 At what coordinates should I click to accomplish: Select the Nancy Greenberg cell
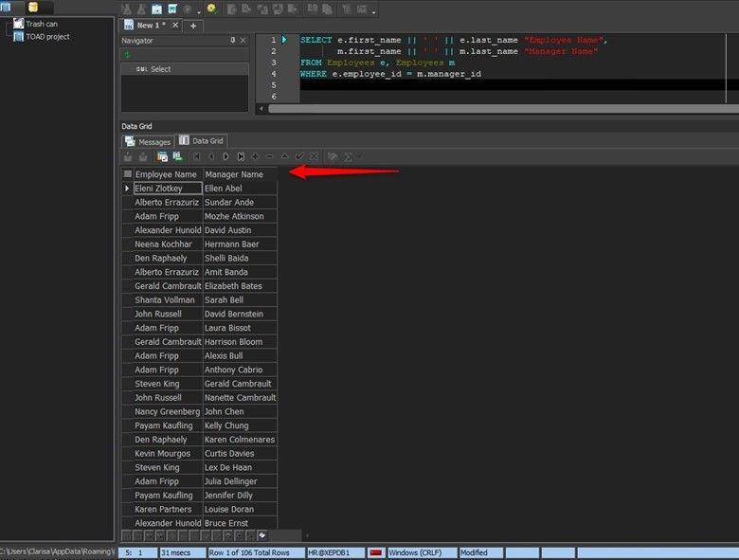[x=168, y=411]
